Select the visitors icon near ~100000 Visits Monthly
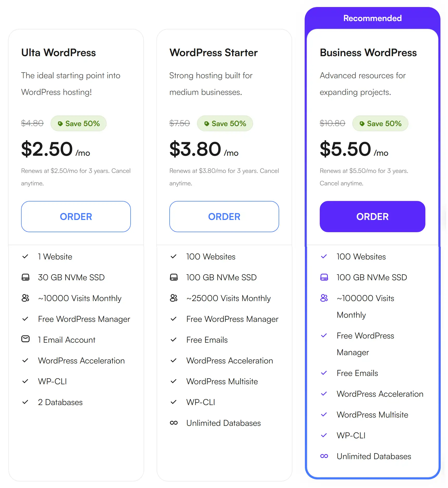448x488 pixels. 324,298
